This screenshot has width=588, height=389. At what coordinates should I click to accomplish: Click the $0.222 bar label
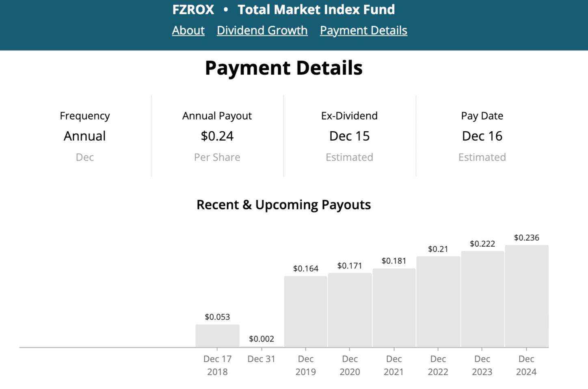pos(482,243)
